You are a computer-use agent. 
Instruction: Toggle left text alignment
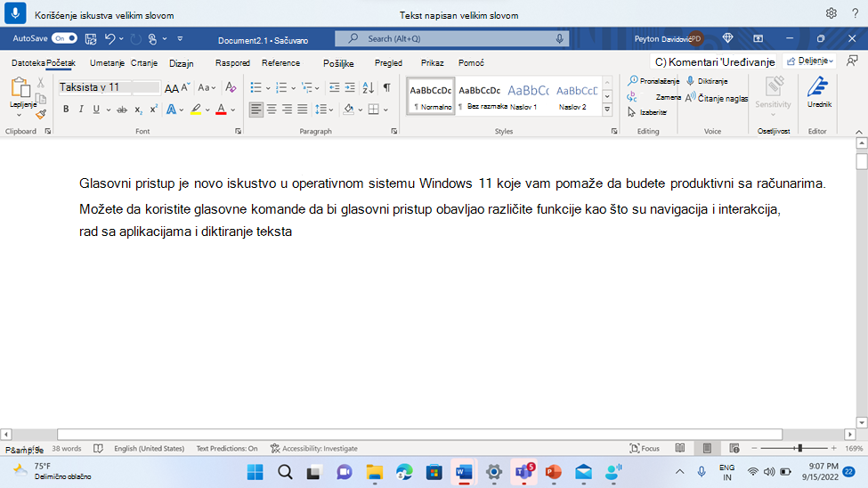(x=256, y=110)
